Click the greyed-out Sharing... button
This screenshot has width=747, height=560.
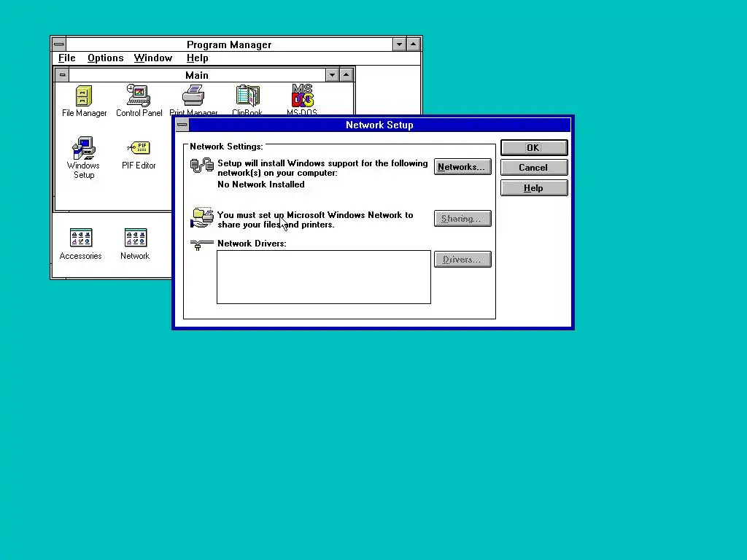[462, 219]
